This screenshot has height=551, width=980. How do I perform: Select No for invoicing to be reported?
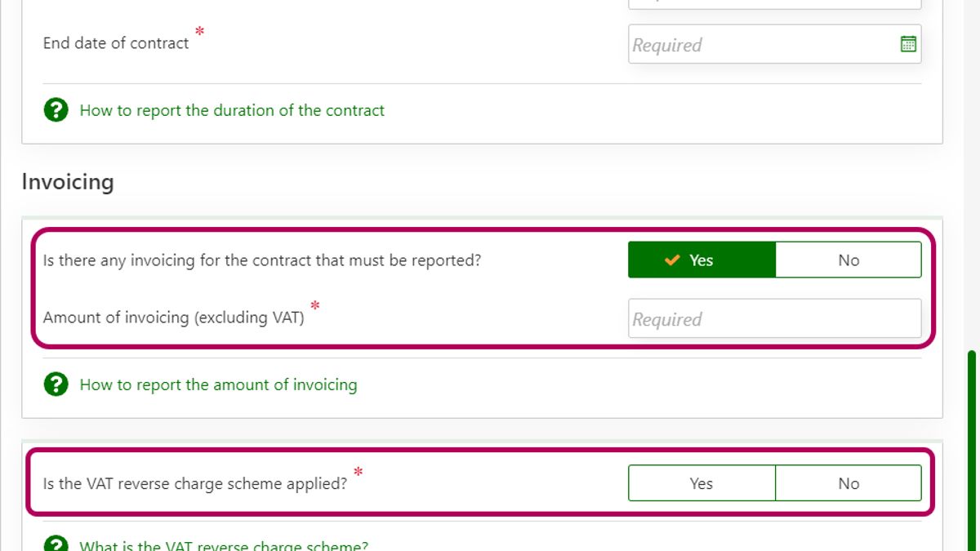(848, 260)
